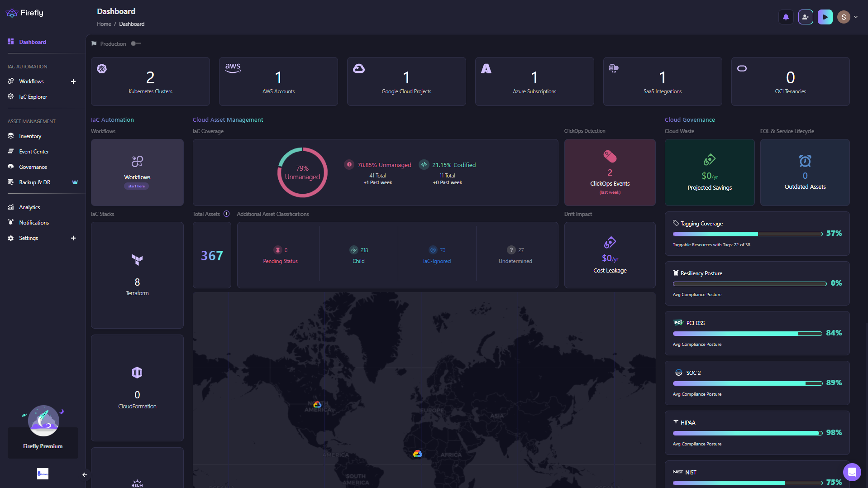This screenshot has width=868, height=488.
Task: Click the invite user icon
Action: pyautogui.click(x=806, y=17)
